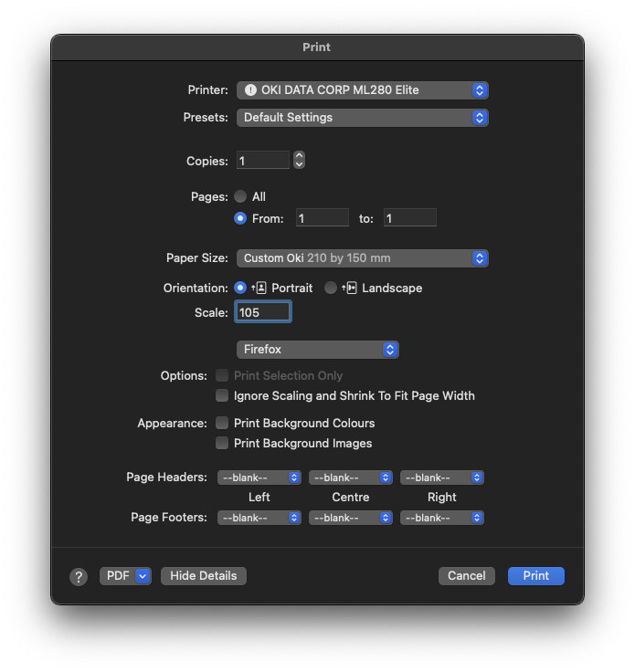Click the Portrait orientation page icon

[259, 288]
